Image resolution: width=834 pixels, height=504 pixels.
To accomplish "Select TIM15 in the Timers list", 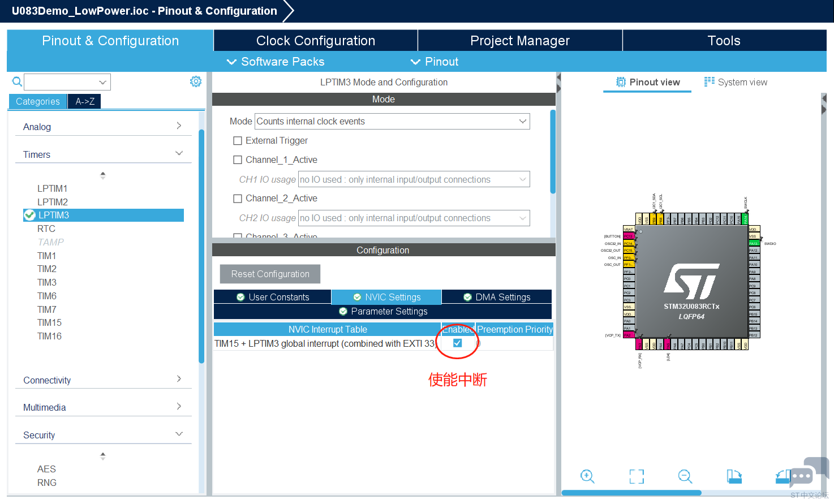I will click(x=50, y=322).
